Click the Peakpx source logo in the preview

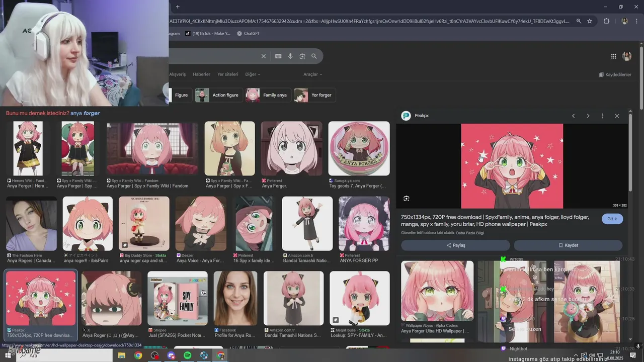click(406, 116)
